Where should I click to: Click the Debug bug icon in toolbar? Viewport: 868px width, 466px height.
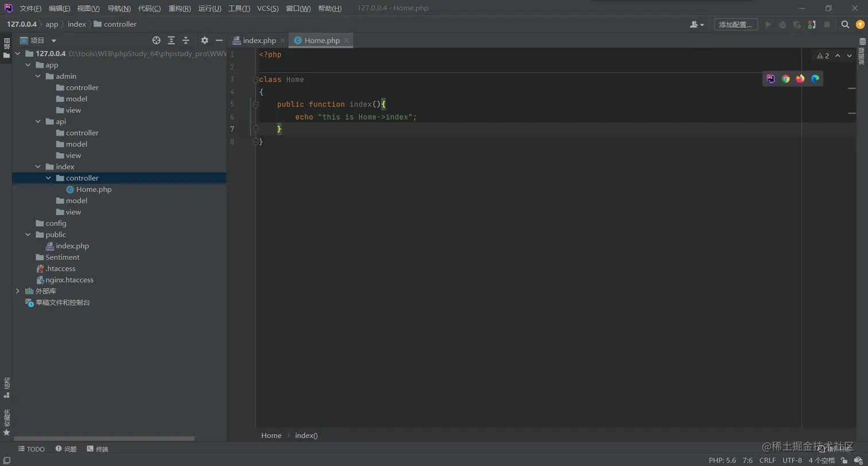[x=782, y=25]
